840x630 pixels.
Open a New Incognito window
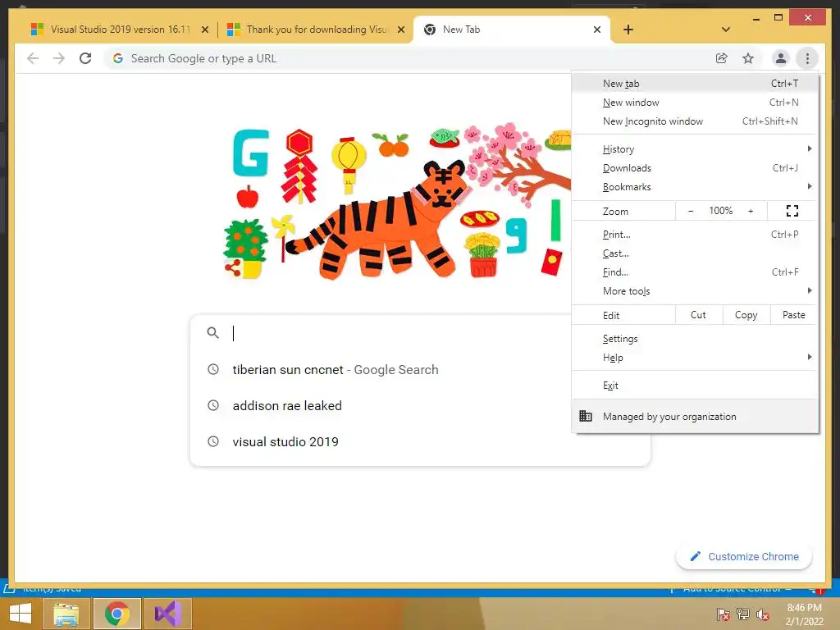(695, 121)
